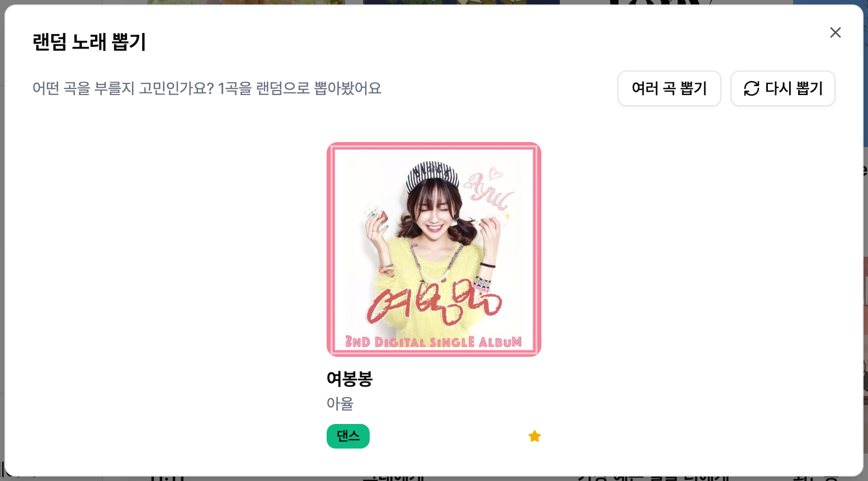868x481 pixels.
Task: Click the pink frame border of album cover
Action: click(x=330, y=249)
